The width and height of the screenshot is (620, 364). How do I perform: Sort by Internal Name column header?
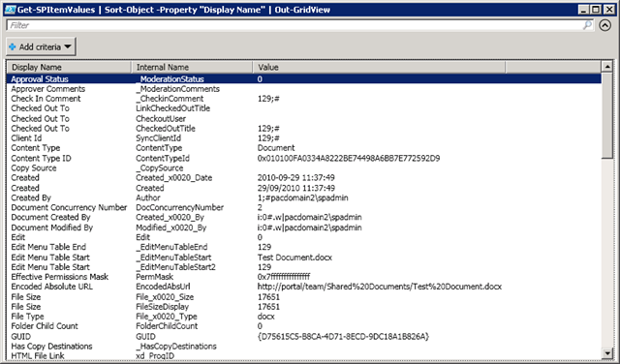(x=192, y=67)
